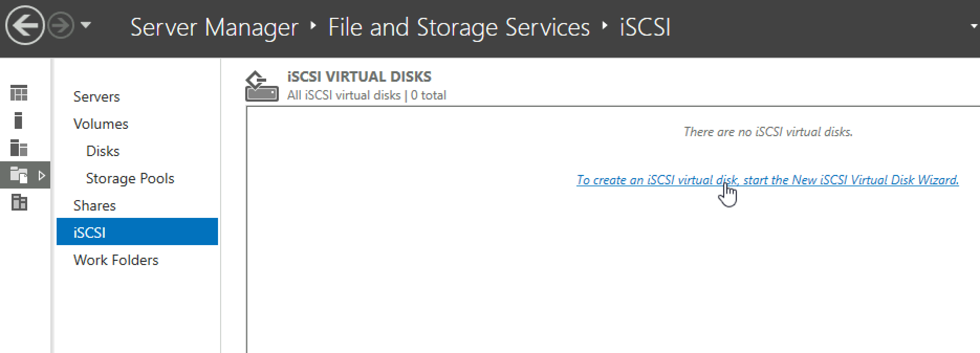Click the iSCSI virtual disks tile icon

pos(262,86)
